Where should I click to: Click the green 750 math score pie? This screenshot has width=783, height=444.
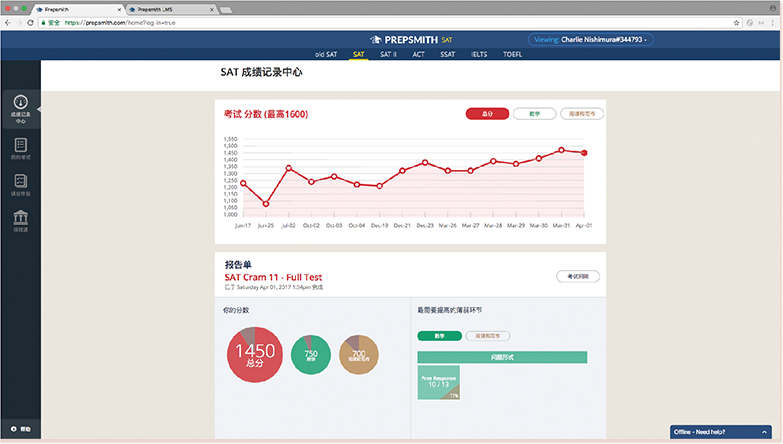(x=311, y=355)
